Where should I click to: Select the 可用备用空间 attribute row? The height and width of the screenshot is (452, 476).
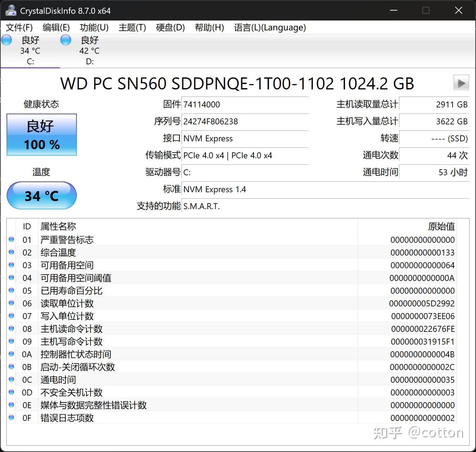pos(232,265)
